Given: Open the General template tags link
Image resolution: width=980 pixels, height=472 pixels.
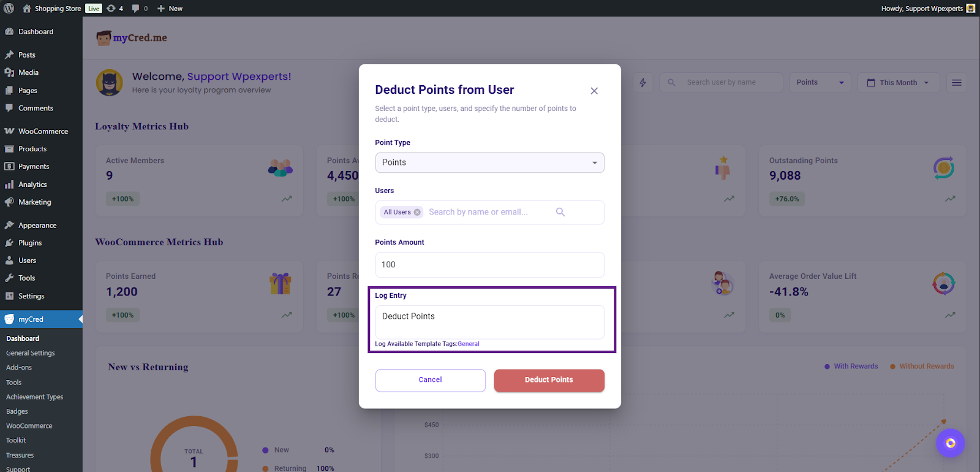Looking at the screenshot, I should [469, 344].
